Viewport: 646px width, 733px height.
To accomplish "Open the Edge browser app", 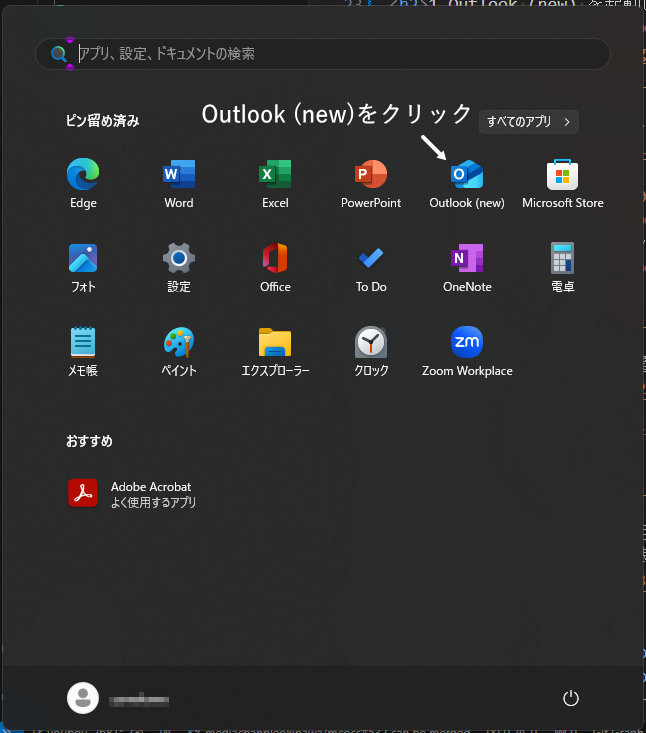I will [83, 184].
